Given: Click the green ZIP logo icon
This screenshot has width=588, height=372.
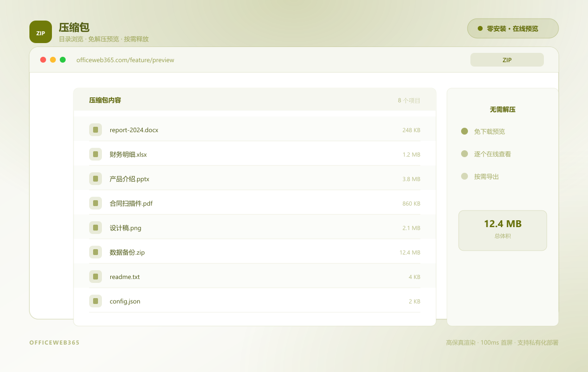Looking at the screenshot, I should pos(41,32).
